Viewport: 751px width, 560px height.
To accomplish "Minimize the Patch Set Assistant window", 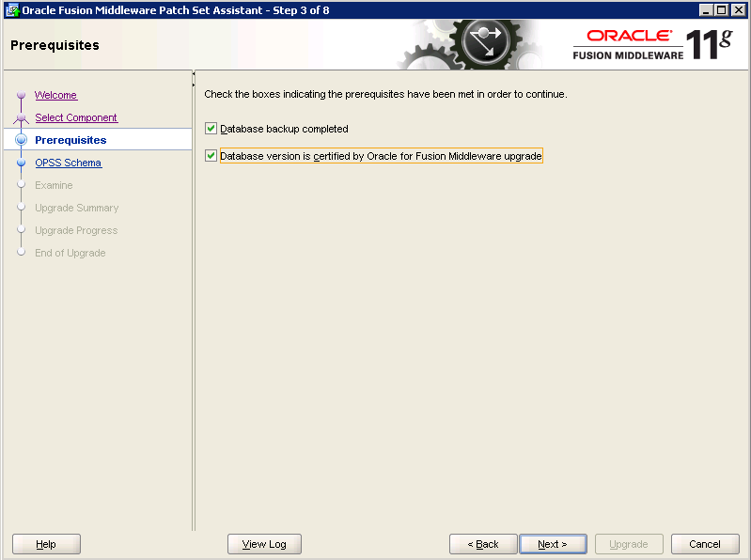I will click(x=706, y=10).
